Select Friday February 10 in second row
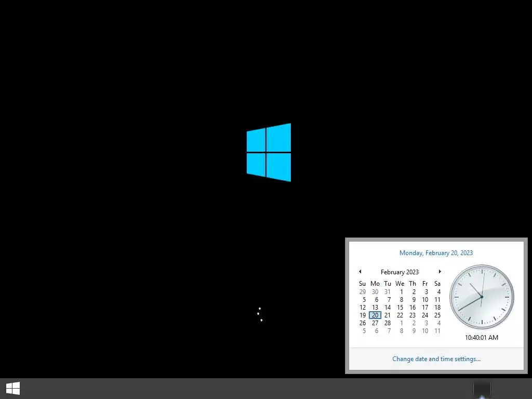 [425, 300]
